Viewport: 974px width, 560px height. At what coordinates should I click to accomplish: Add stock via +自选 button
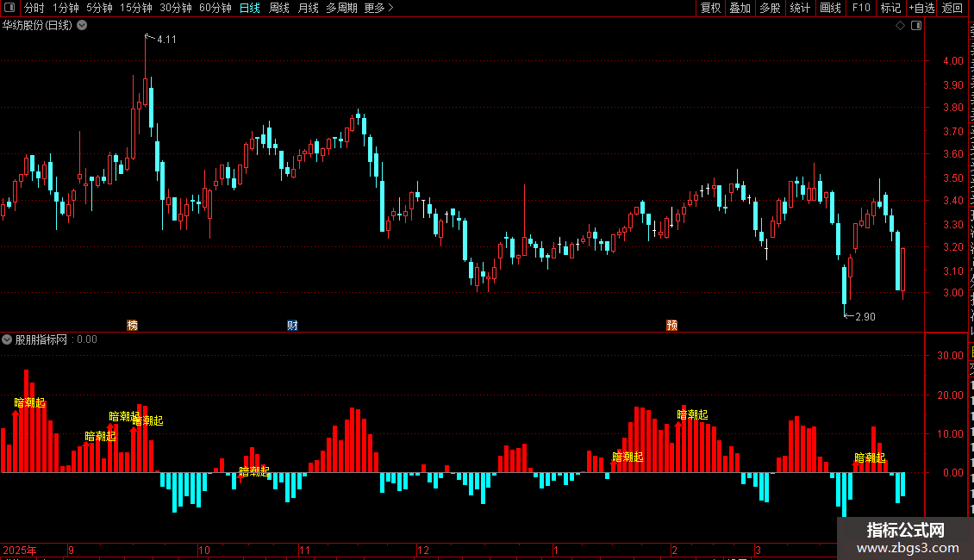point(921,8)
